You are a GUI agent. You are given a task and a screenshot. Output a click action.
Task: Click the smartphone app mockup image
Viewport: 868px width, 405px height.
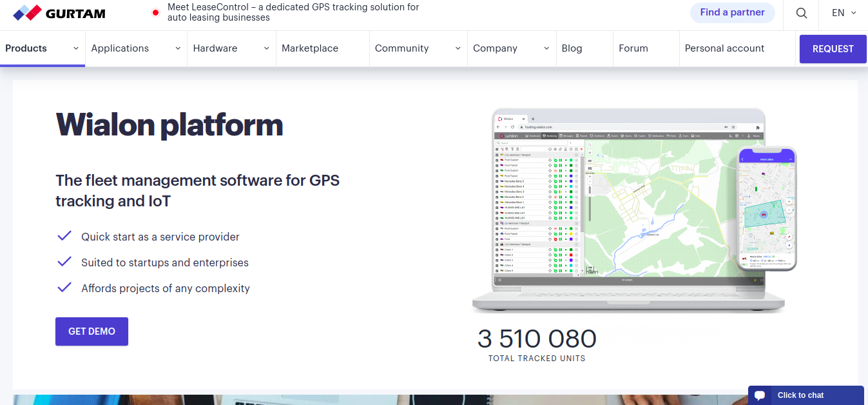click(x=767, y=208)
